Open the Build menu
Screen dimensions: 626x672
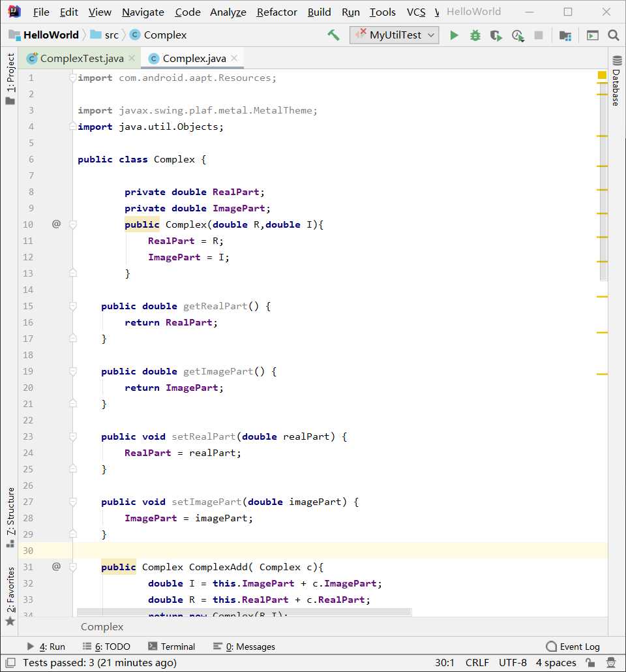tap(320, 12)
